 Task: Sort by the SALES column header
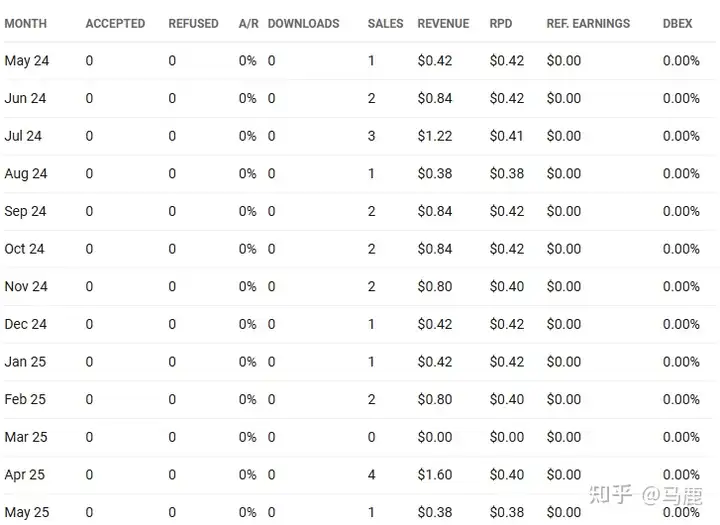coord(385,23)
